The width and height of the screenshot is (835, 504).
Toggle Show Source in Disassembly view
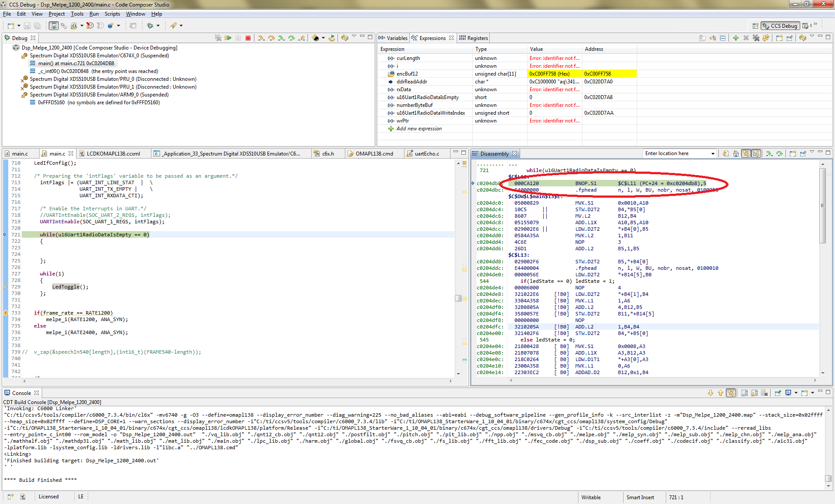click(x=756, y=153)
